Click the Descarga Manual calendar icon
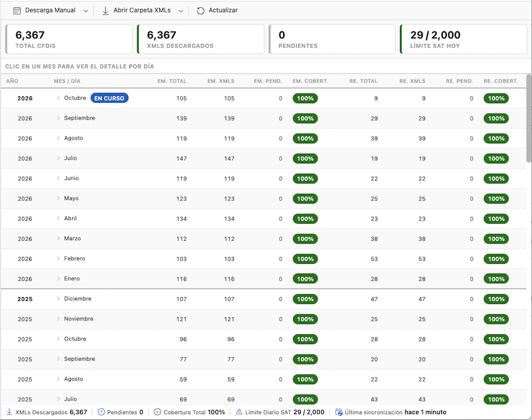532x420 pixels. click(x=17, y=11)
